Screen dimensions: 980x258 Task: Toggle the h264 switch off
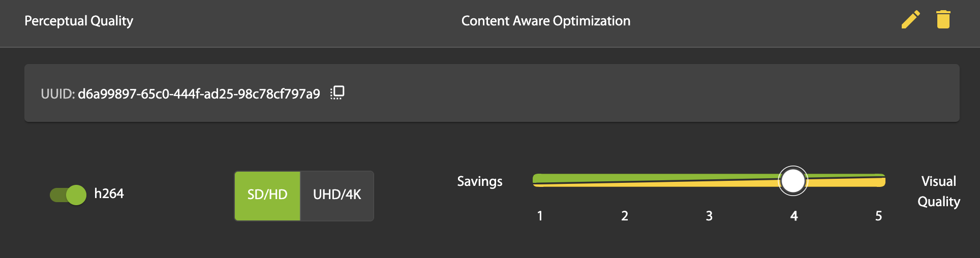[68, 195]
